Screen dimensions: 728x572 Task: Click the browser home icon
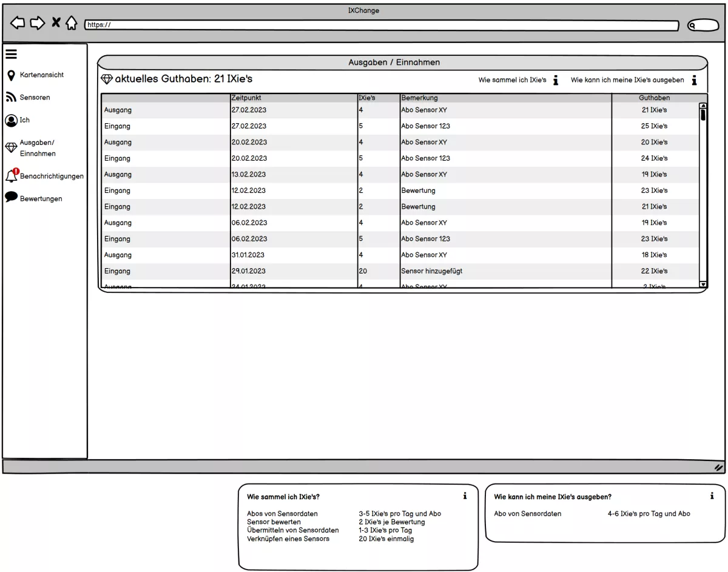pos(72,23)
